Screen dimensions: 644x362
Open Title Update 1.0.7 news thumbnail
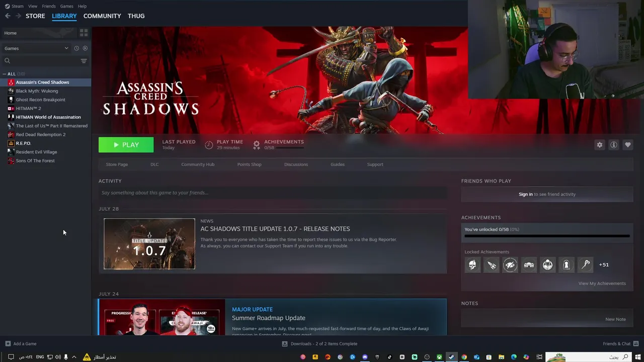(149, 244)
